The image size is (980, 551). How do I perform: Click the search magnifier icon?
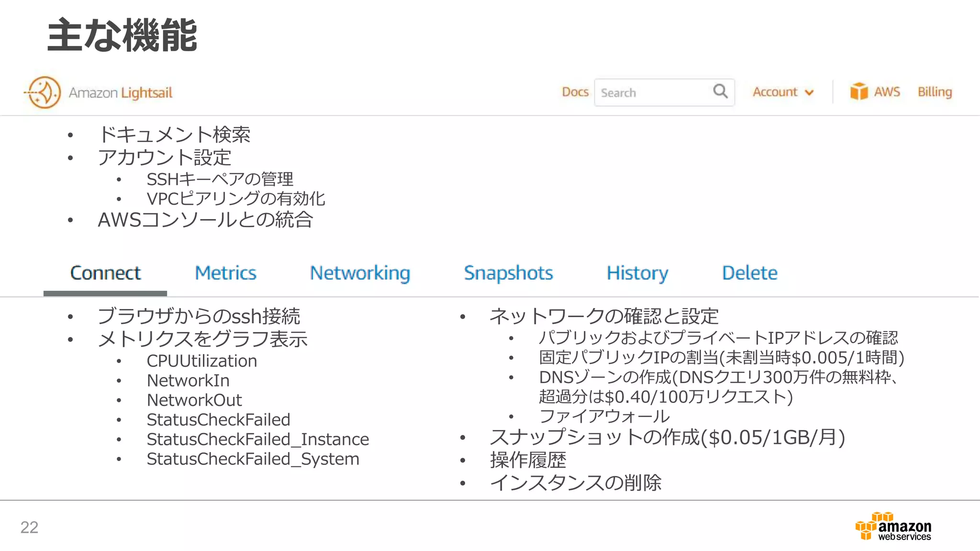720,91
